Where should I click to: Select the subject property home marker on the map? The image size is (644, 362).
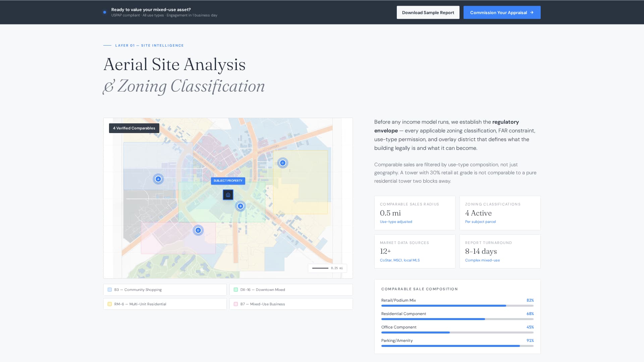click(x=228, y=195)
